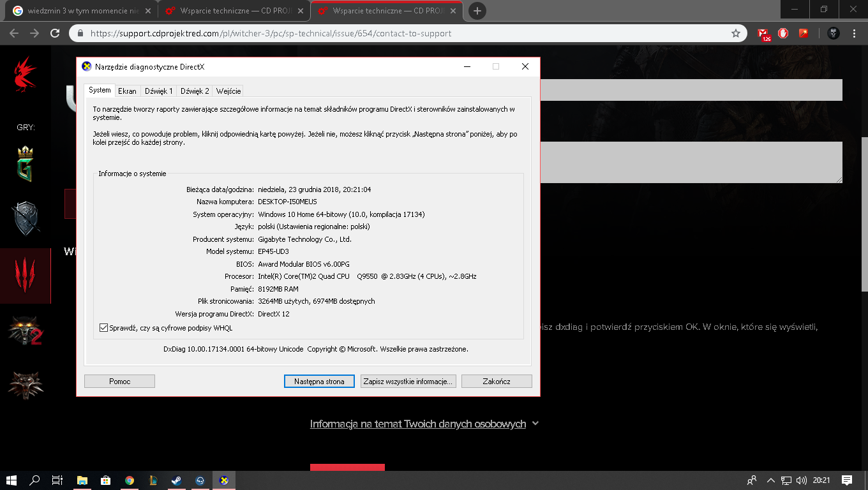Open the taskbar clock showing 20:21
868x490 pixels.
click(x=821, y=480)
